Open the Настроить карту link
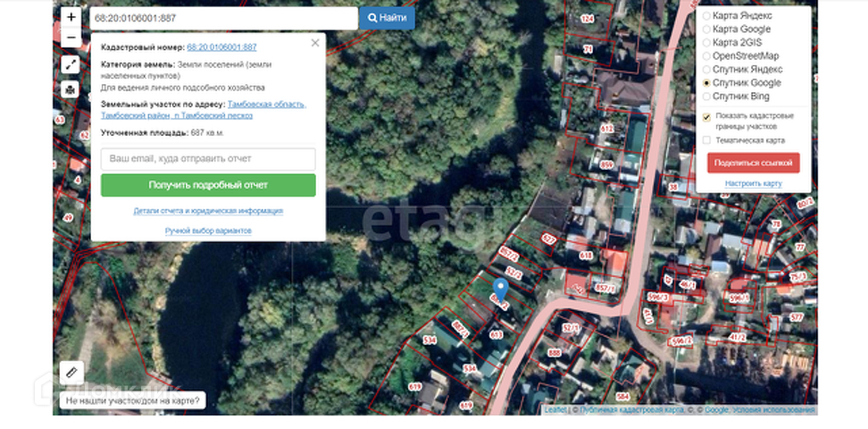The height and width of the screenshot is (429, 868). click(754, 183)
